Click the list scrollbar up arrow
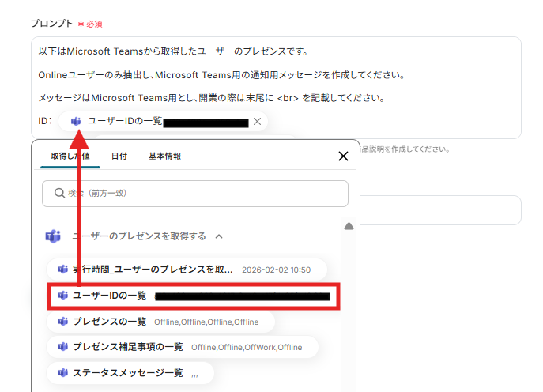543x392 pixels. click(x=349, y=226)
